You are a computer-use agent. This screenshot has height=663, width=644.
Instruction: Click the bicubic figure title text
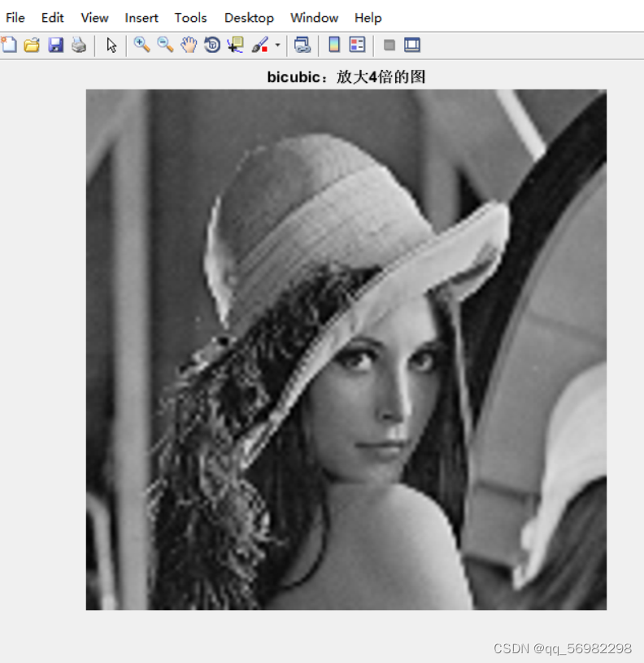coord(346,77)
